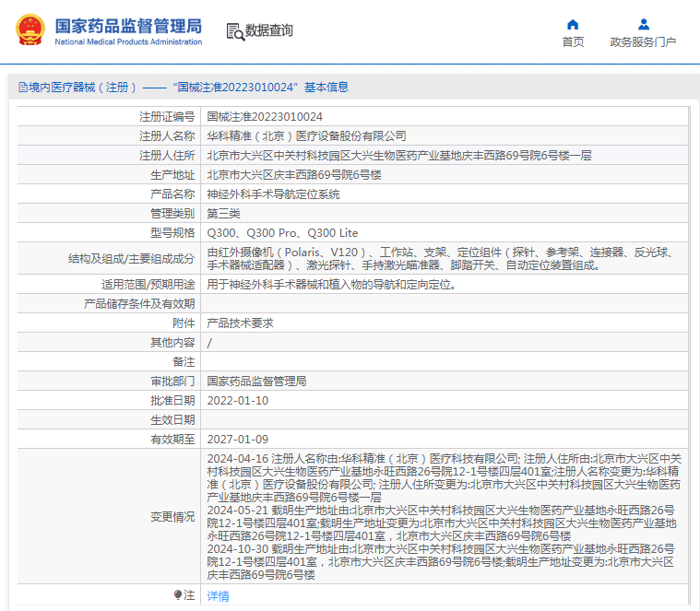Select registrant name 华科精准(北京)医疗设备股份有限公司
This screenshot has width=700, height=611.
tap(307, 136)
